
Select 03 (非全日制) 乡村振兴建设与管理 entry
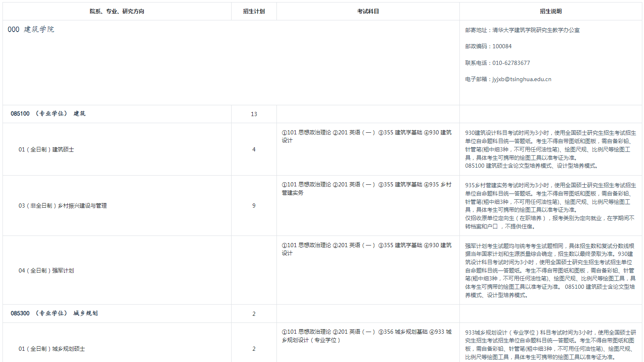(62, 206)
